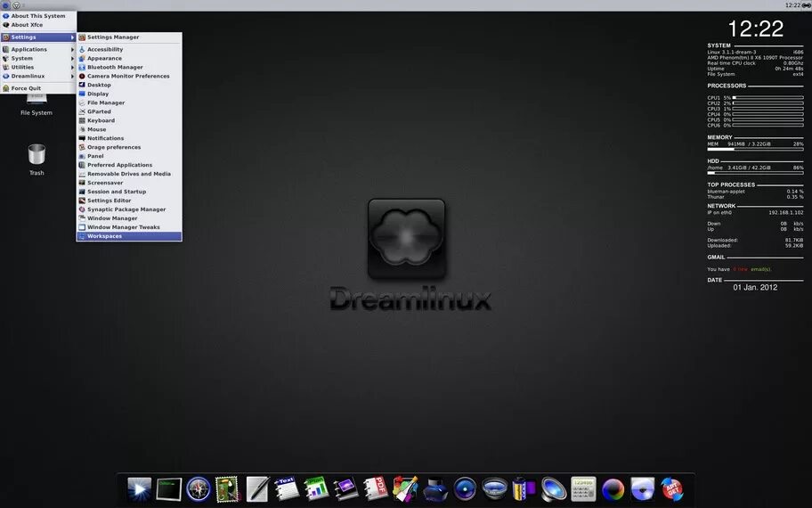This screenshot has width=812, height=508.
Task: Open Panel settings
Action: pos(129,156)
